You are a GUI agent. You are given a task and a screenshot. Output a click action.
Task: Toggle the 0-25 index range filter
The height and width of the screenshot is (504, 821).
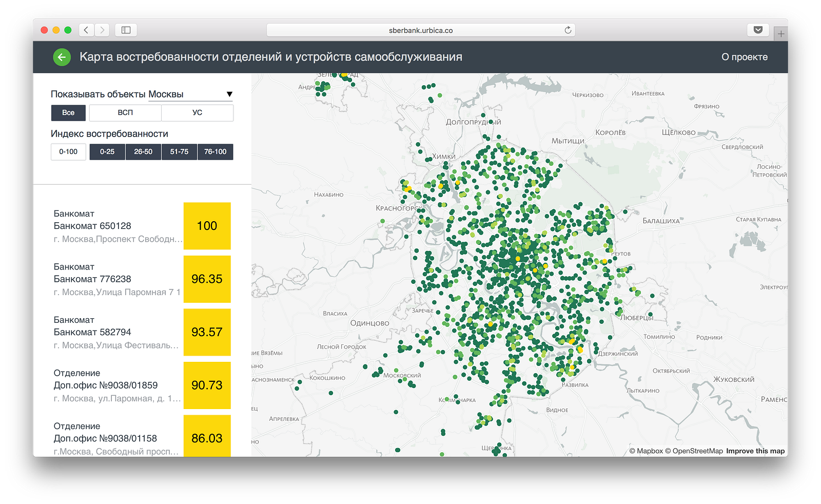coord(107,152)
